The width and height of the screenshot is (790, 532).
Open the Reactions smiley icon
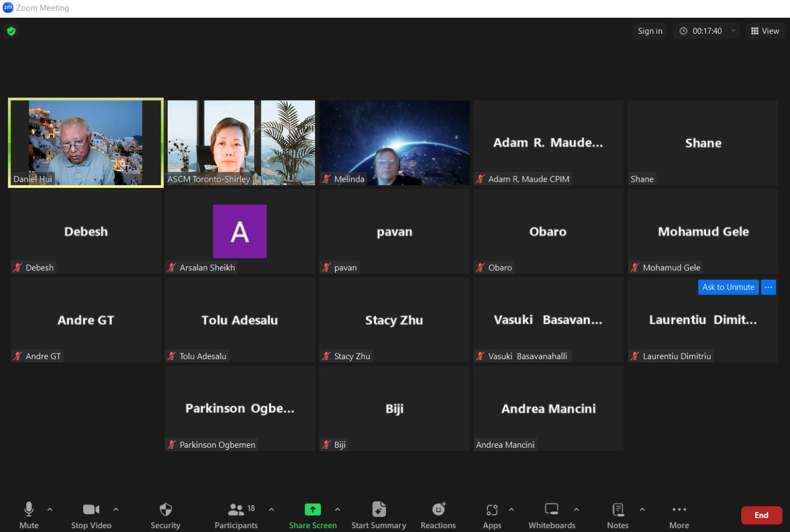tap(439, 509)
